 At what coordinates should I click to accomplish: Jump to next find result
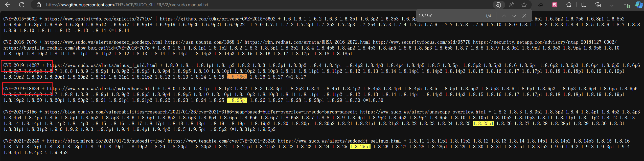tap(514, 16)
